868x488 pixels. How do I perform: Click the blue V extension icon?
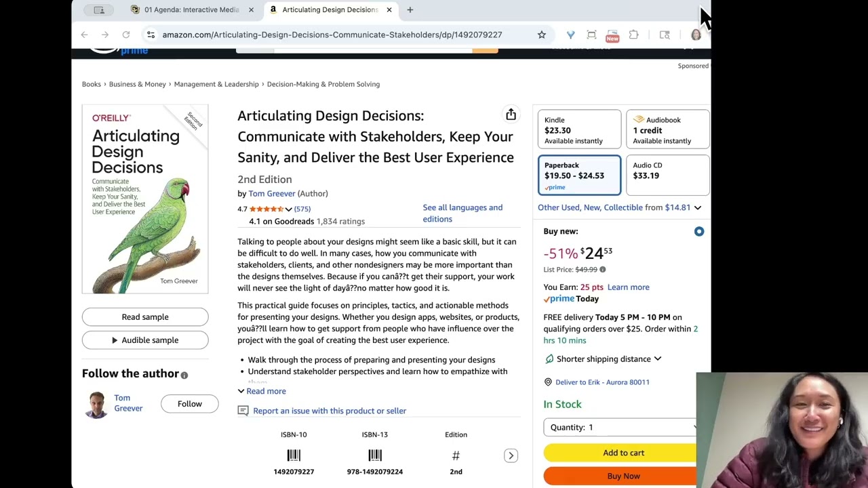[x=570, y=35]
